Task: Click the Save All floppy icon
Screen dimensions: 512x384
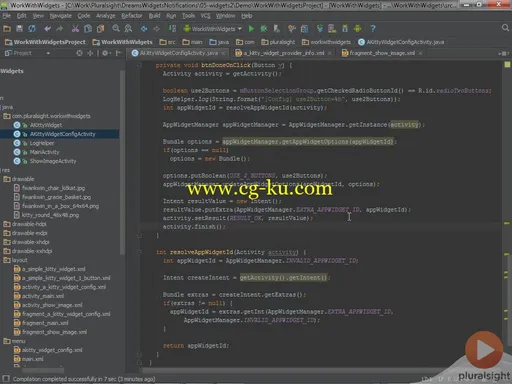Action: pos(19,29)
